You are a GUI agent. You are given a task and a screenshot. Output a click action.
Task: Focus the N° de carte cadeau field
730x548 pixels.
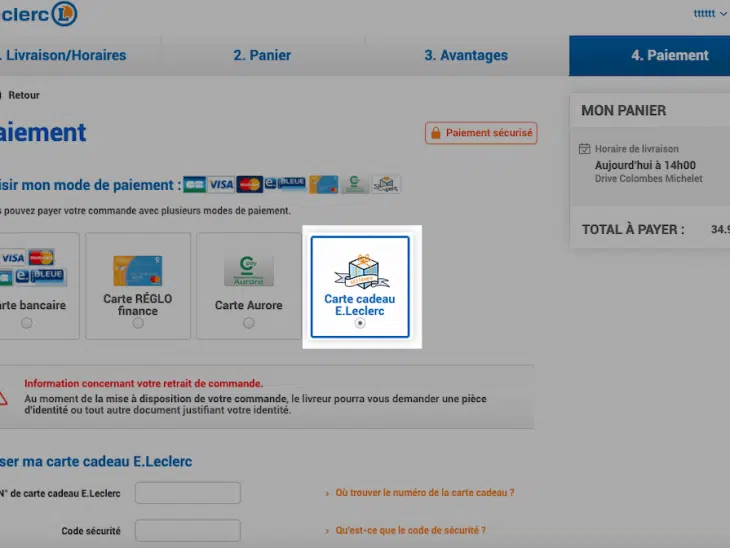(188, 493)
